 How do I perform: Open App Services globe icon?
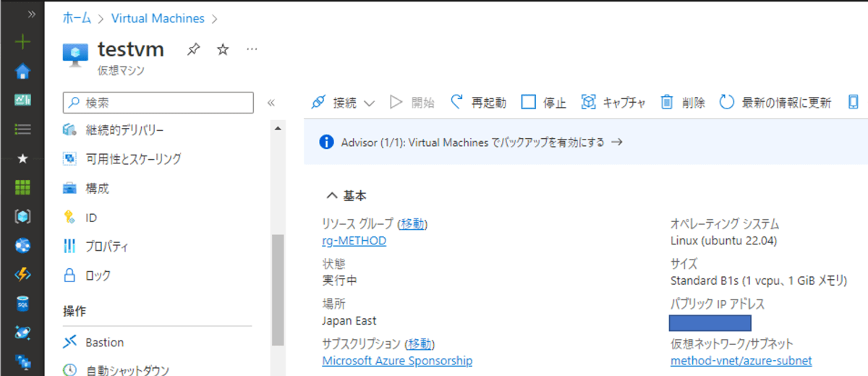coord(23,246)
